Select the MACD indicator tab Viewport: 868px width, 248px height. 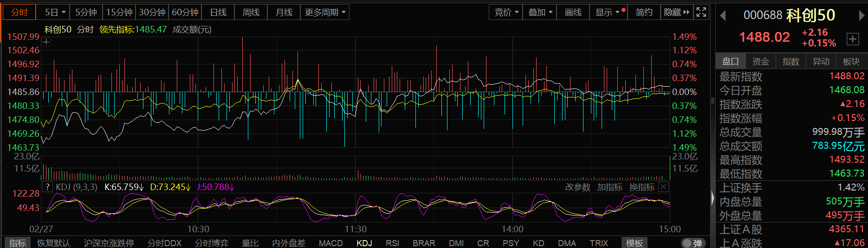(x=330, y=243)
